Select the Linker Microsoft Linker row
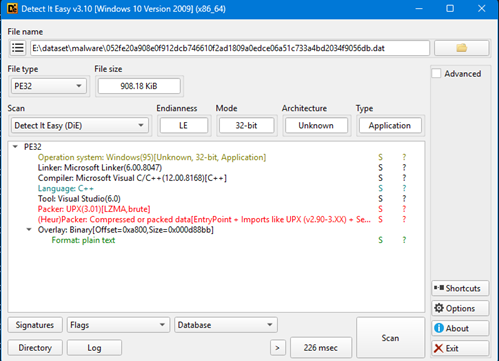 coord(100,168)
